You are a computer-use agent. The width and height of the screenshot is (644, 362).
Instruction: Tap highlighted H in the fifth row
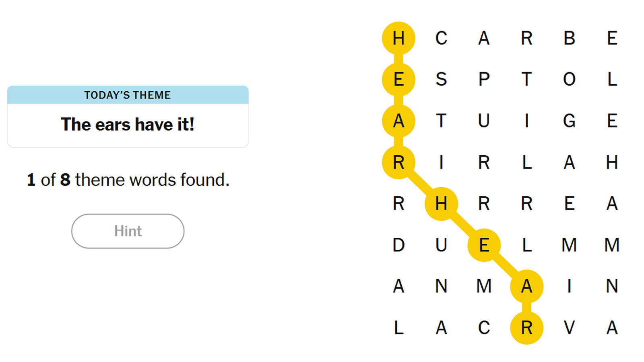441,204
